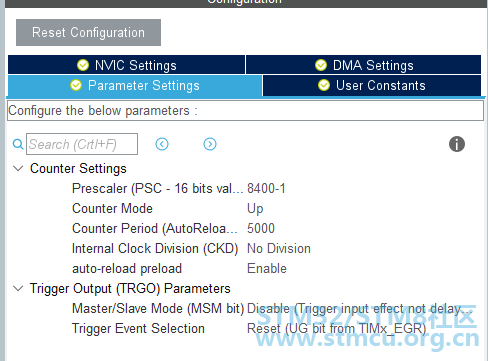Click the search magnifier icon
Image resolution: width=488 pixels, height=361 pixels.
[18, 144]
